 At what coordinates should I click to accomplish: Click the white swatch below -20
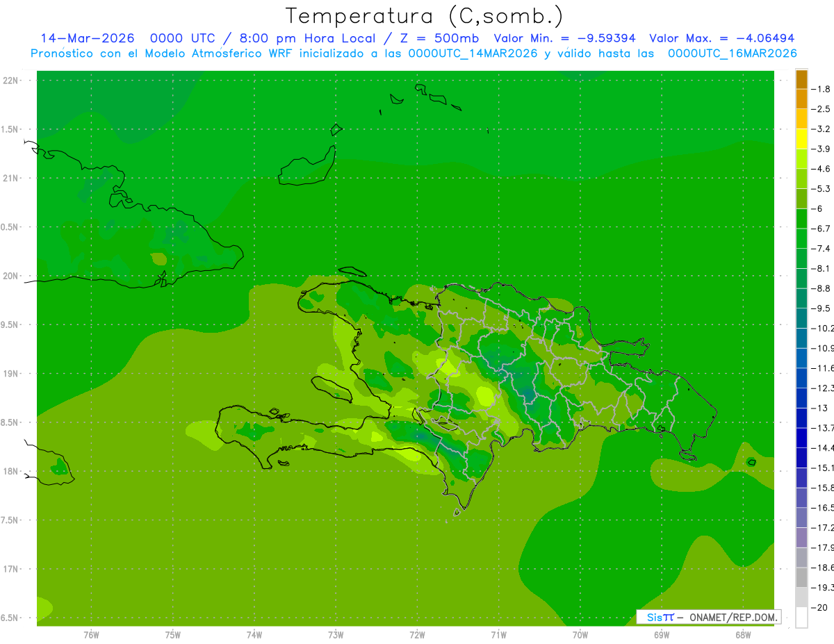click(801, 618)
